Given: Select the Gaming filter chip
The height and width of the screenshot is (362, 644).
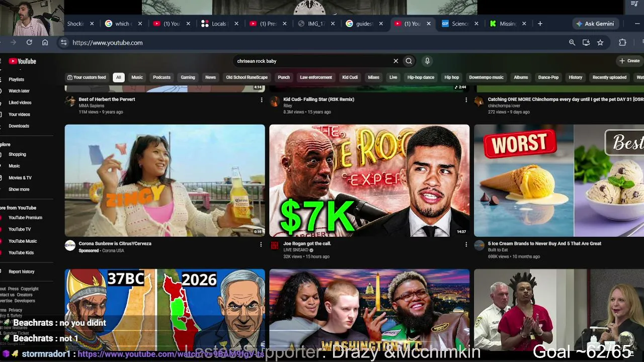Looking at the screenshot, I should pyautogui.click(x=188, y=77).
